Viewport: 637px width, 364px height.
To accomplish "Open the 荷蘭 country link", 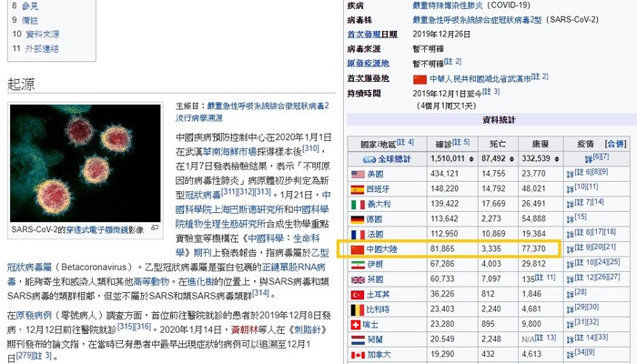I will (x=375, y=339).
